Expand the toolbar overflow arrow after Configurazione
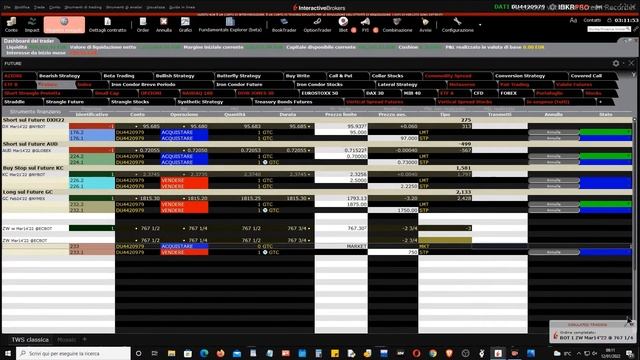This screenshot has width=640, height=360. pyautogui.click(x=480, y=25)
